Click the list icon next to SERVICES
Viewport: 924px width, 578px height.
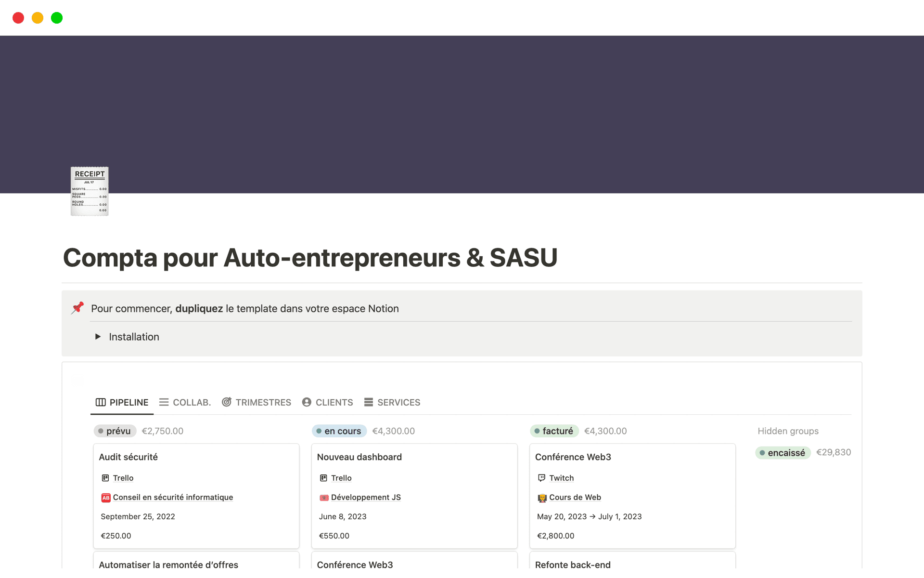tap(369, 402)
